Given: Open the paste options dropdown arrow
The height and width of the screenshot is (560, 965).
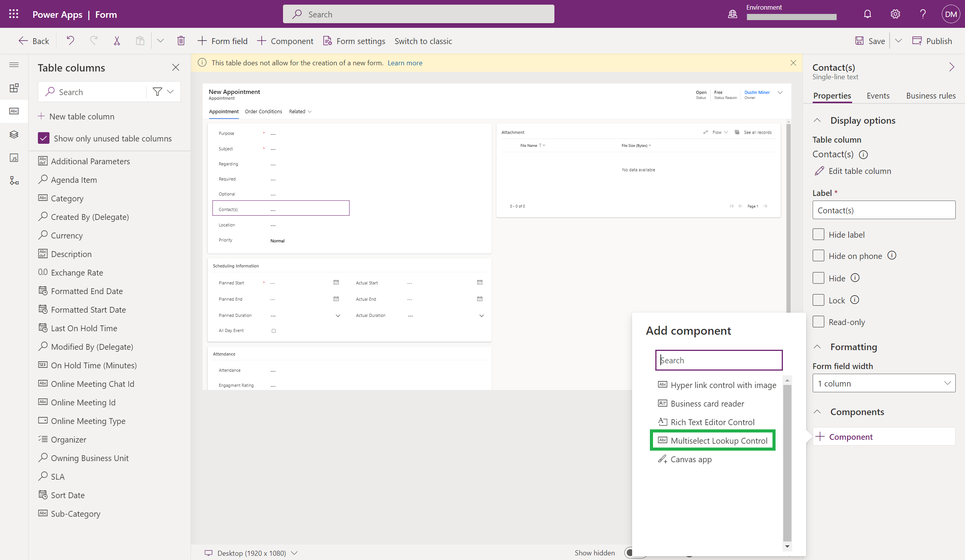Looking at the screenshot, I should [160, 41].
